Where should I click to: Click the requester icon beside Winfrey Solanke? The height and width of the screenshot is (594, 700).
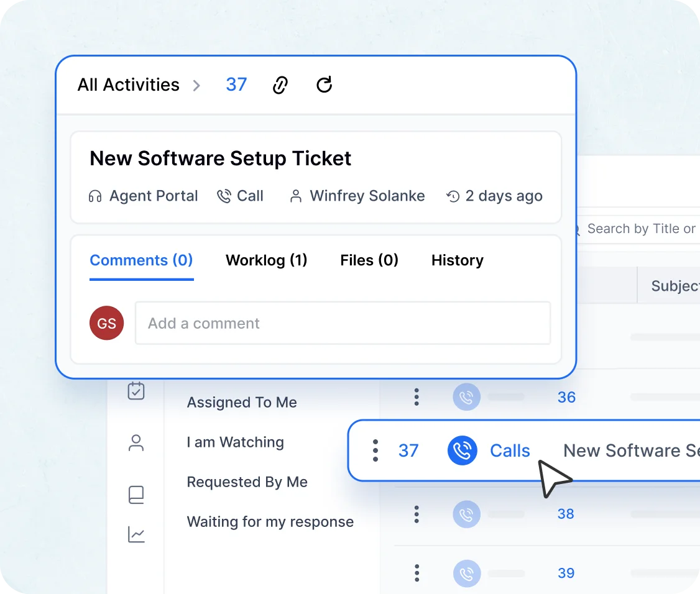(295, 196)
